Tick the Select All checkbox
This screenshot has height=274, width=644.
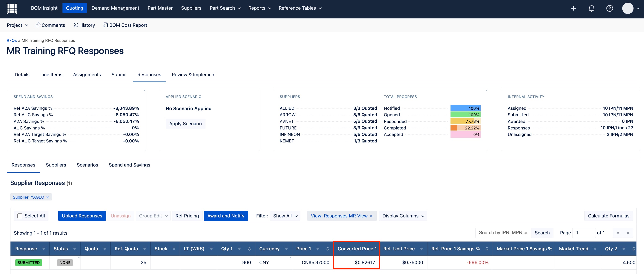pos(20,216)
